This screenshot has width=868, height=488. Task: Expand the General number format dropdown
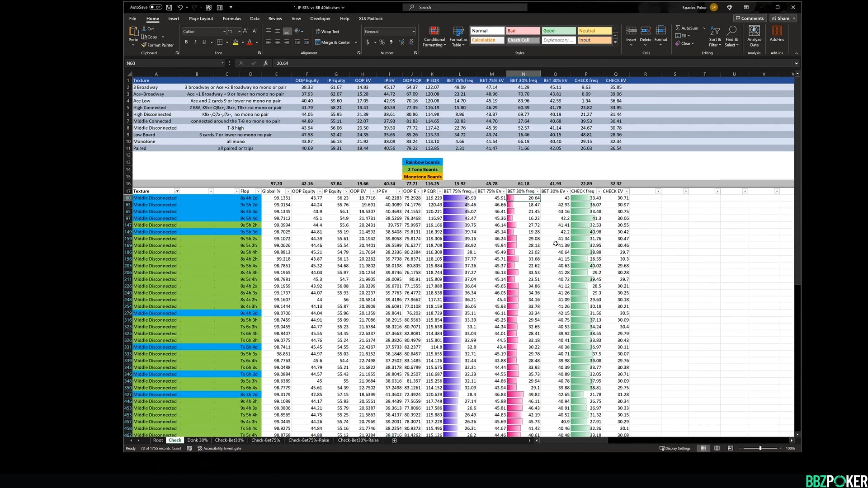413,31
